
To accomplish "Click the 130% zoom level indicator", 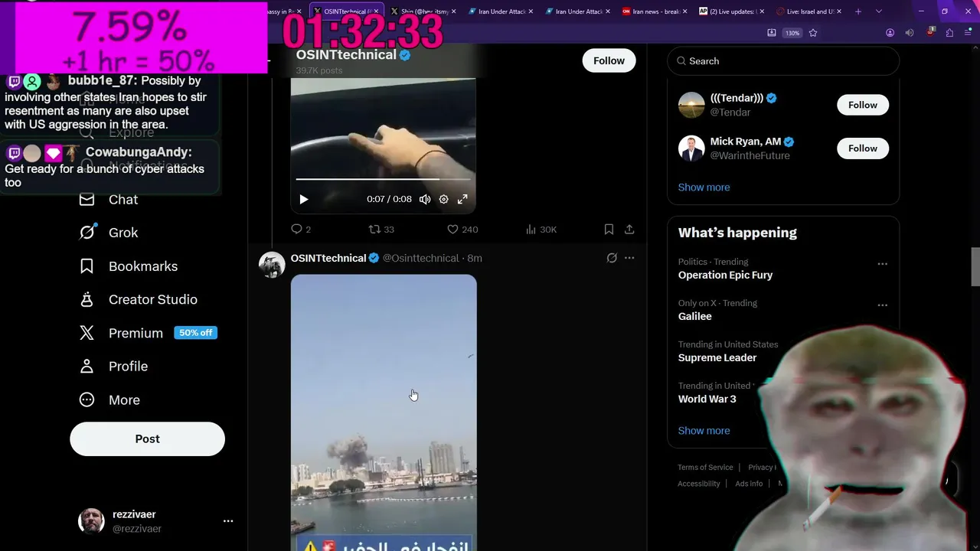I will [792, 33].
